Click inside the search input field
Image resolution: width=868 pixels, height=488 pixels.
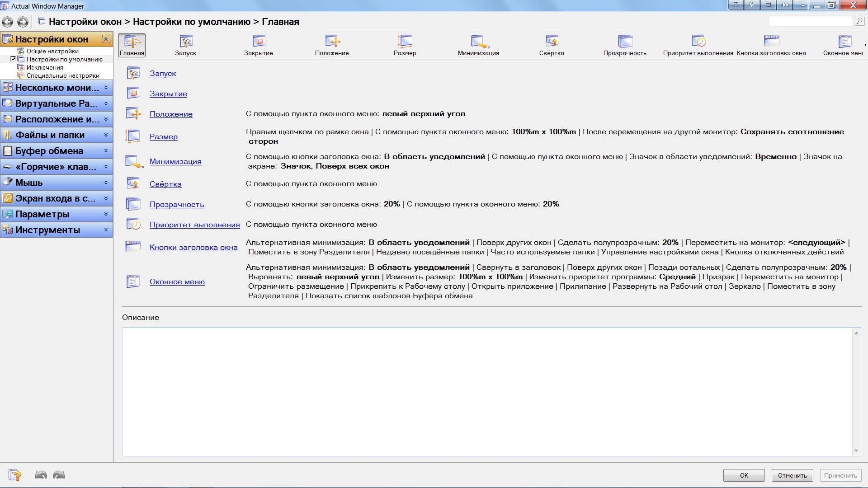pyautogui.click(x=810, y=21)
